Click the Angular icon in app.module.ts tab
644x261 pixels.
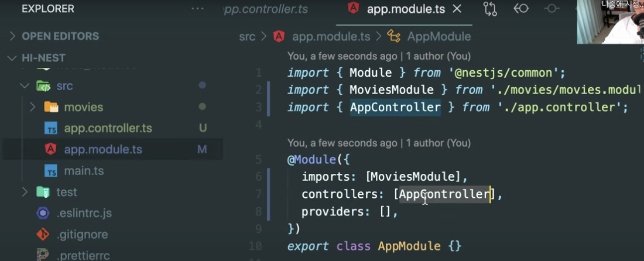tap(353, 9)
